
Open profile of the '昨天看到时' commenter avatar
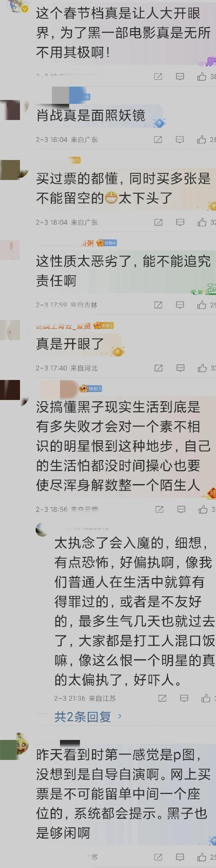(x=10, y=750)
